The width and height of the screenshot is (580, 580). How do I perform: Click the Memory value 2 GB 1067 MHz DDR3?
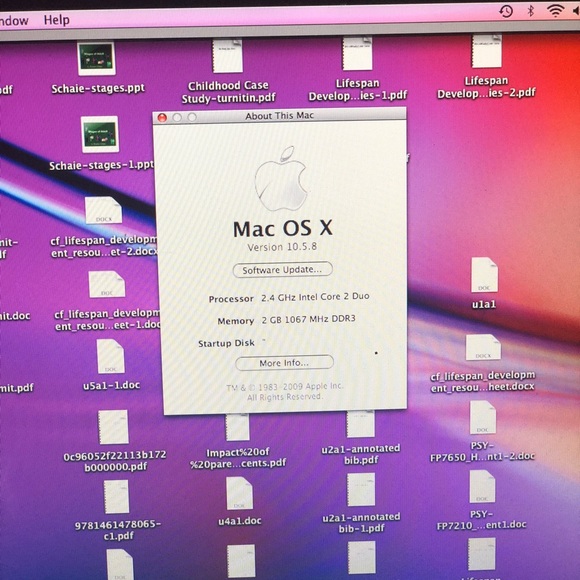tap(308, 319)
